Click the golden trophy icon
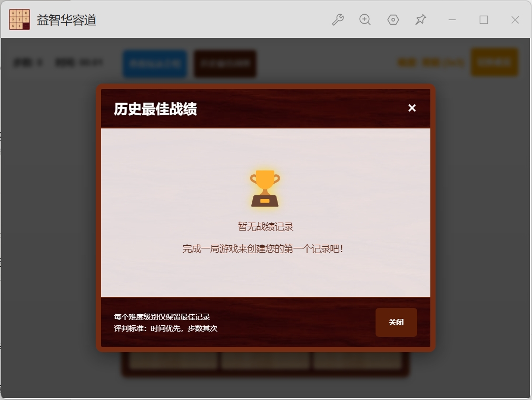Screen dimensions: 532x400 pos(265,188)
